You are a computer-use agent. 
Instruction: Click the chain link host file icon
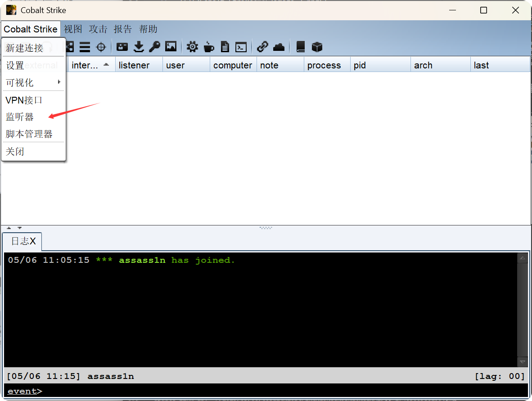click(x=262, y=47)
